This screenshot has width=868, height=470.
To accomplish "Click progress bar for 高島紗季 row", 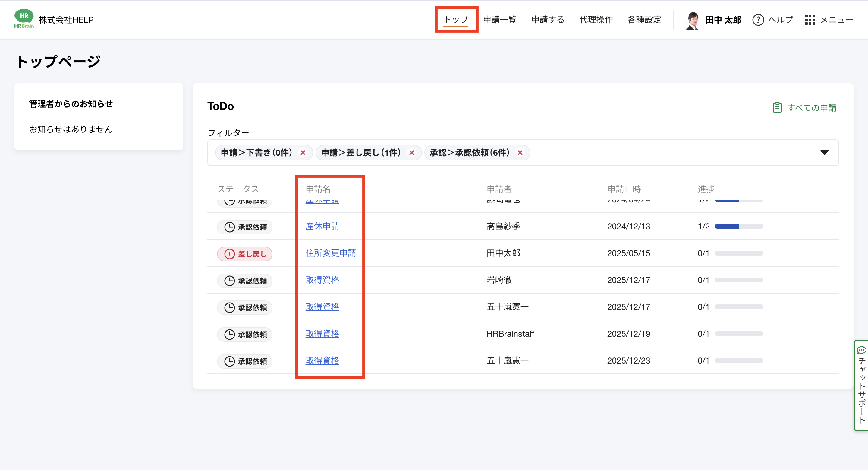I will click(739, 226).
